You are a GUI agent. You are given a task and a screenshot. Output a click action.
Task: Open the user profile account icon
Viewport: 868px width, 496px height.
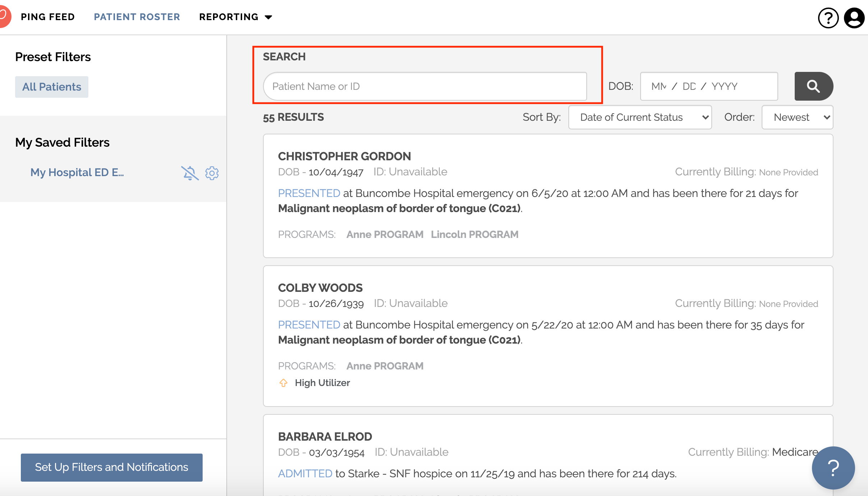pos(854,18)
